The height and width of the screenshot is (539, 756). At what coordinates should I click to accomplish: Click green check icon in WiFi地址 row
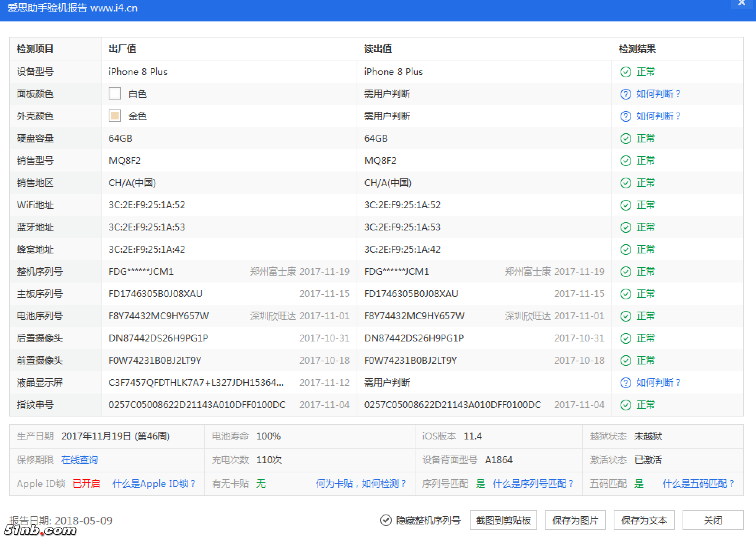tap(626, 205)
